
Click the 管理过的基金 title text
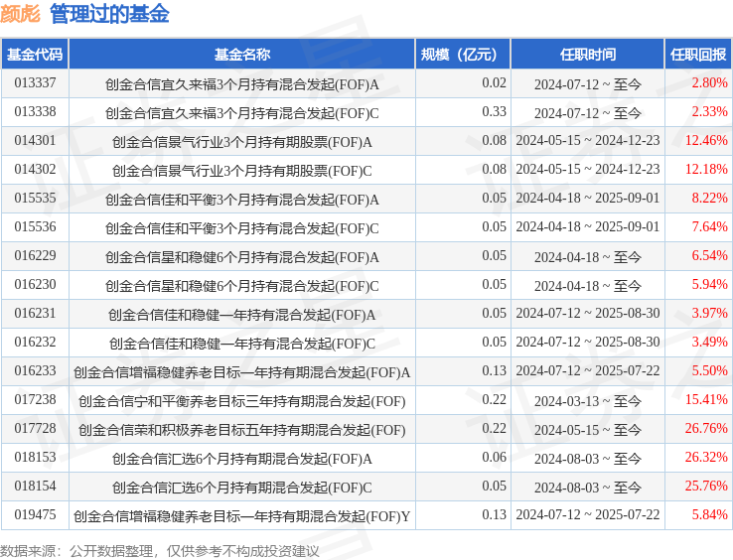109,14
